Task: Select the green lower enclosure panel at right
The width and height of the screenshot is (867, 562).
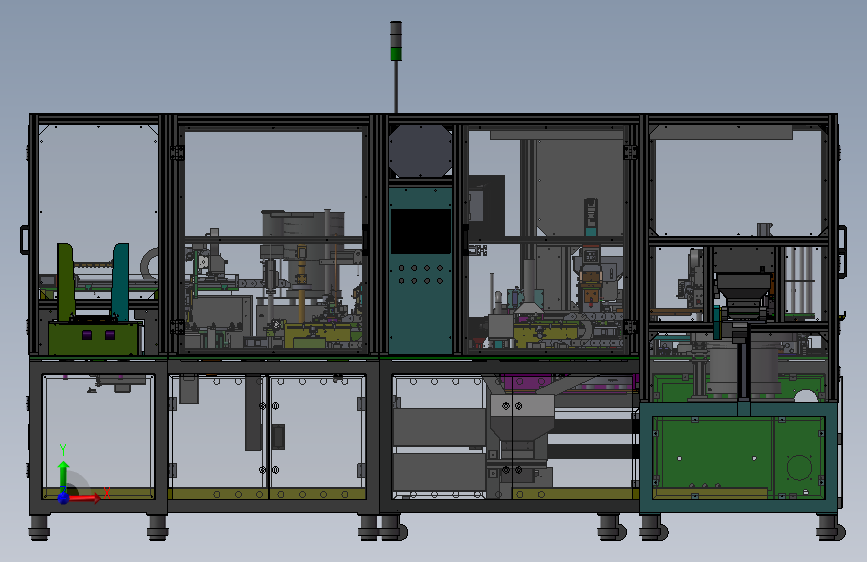Action: click(738, 457)
